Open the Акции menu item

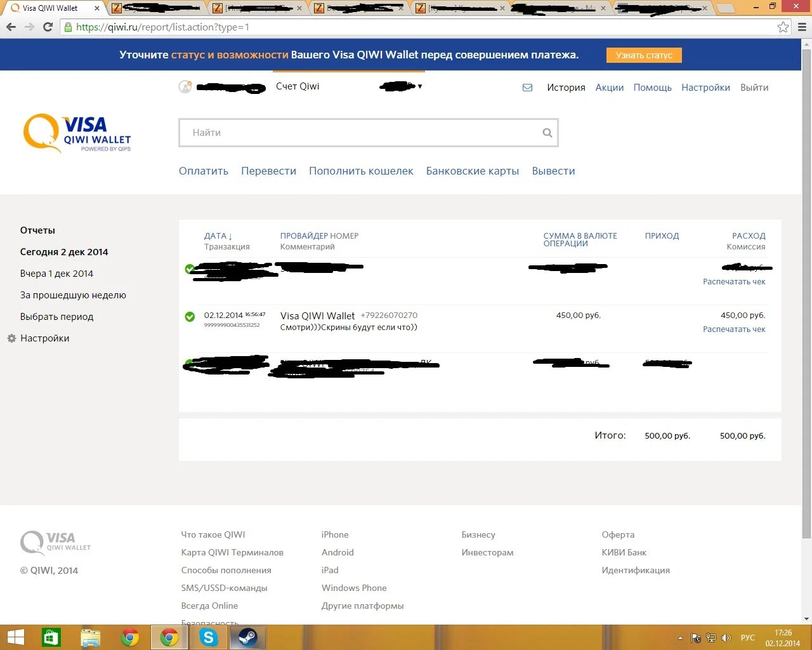pyautogui.click(x=609, y=88)
